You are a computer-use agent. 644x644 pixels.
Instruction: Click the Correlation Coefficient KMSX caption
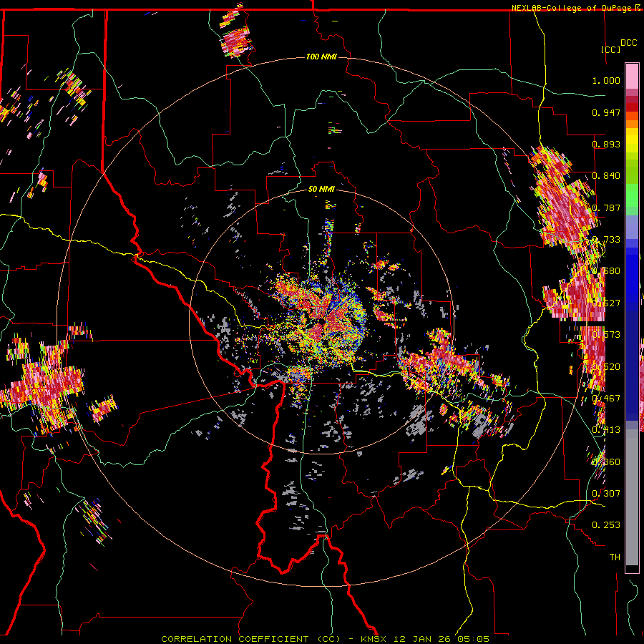[x=325, y=639]
